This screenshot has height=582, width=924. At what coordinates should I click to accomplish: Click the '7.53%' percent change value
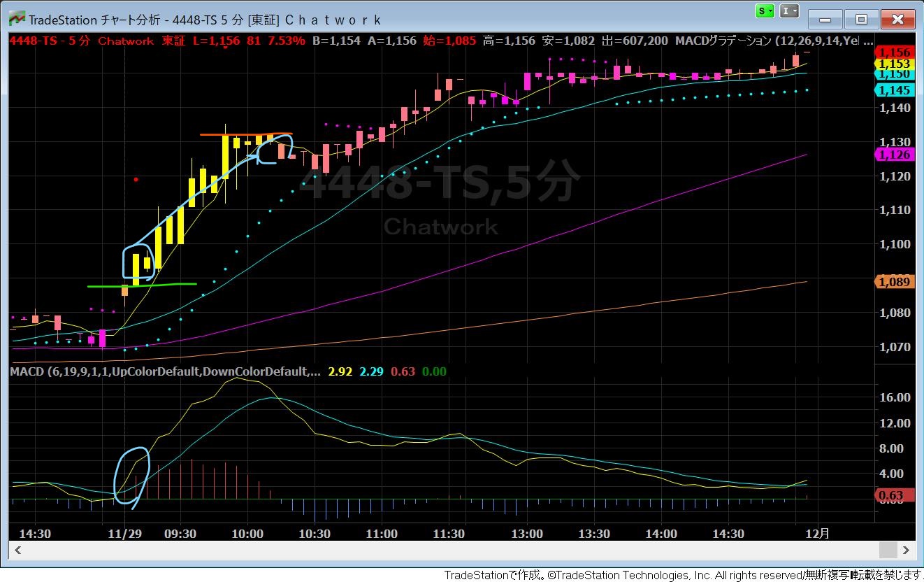point(286,41)
